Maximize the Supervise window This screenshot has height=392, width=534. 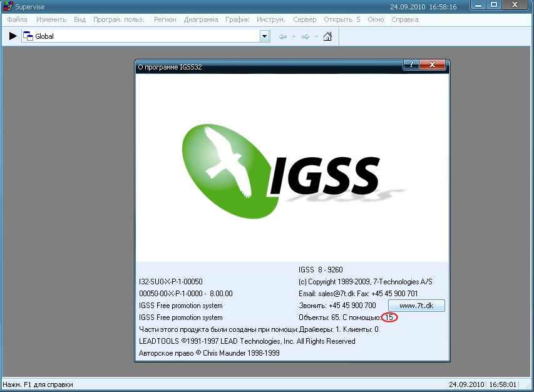pos(494,5)
